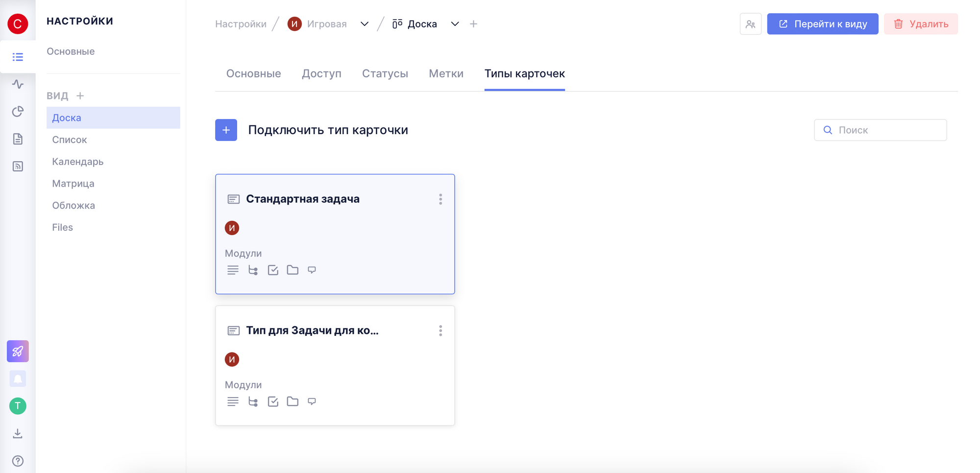Click the И avatar in Тип для Задачи card
Image resolution: width=980 pixels, height=473 pixels.
pos(232,360)
